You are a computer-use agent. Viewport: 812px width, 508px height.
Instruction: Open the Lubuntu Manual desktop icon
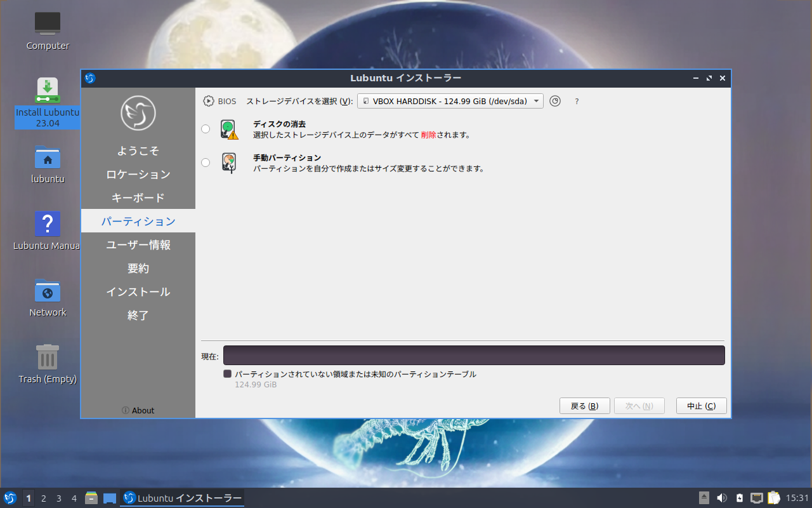(48, 231)
